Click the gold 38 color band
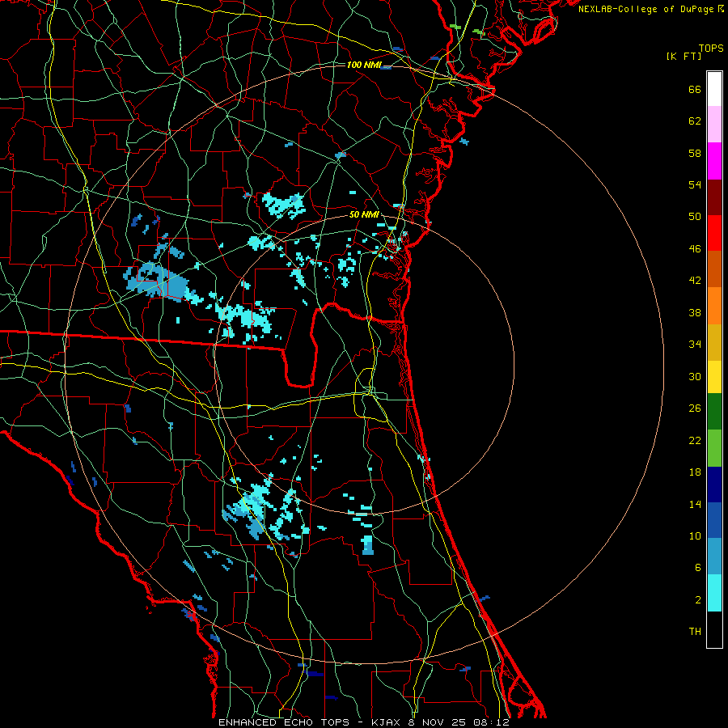Viewport: 728px width, 728px height. (714, 342)
